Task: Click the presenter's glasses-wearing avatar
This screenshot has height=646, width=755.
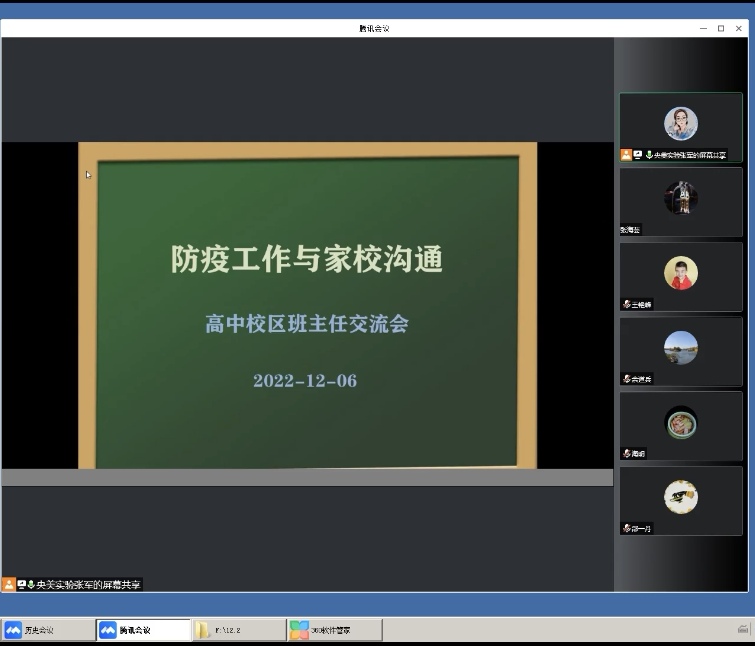Action: click(681, 123)
